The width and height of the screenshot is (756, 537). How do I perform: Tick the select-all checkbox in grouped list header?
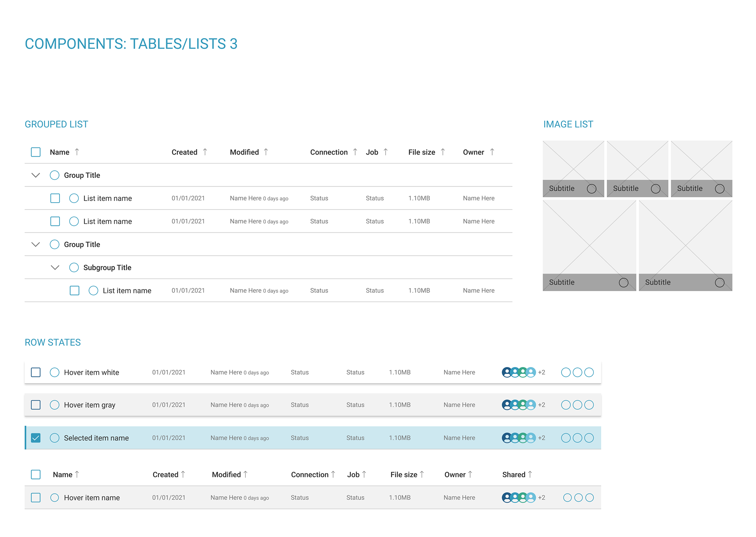36,152
